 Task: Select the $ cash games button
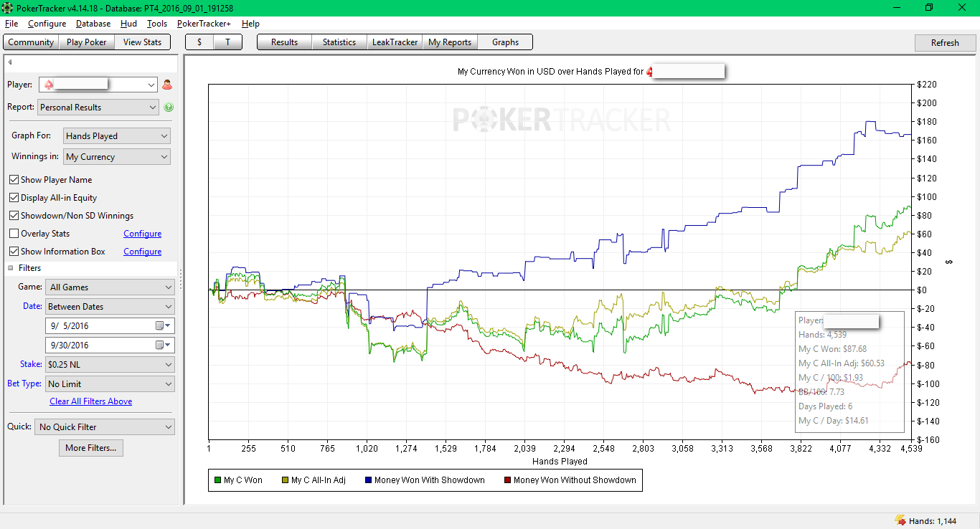tap(199, 42)
